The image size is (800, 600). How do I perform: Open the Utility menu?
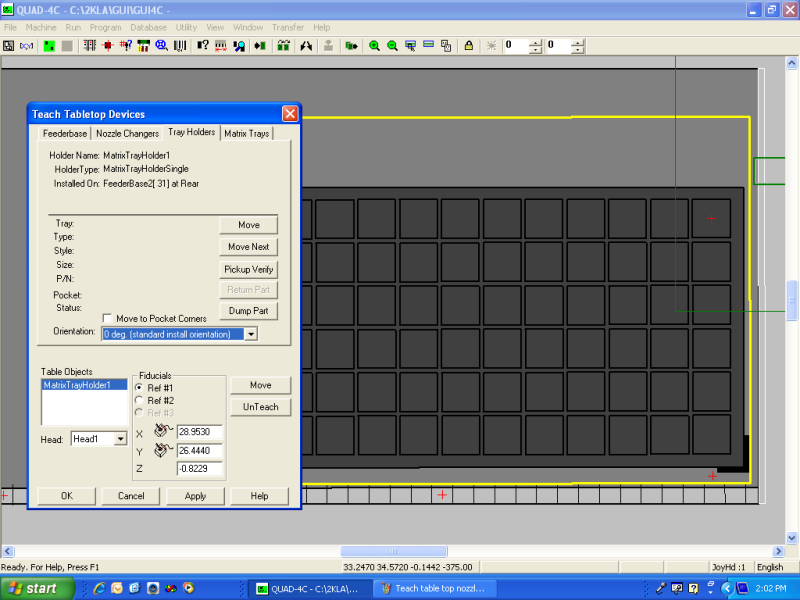[186, 28]
